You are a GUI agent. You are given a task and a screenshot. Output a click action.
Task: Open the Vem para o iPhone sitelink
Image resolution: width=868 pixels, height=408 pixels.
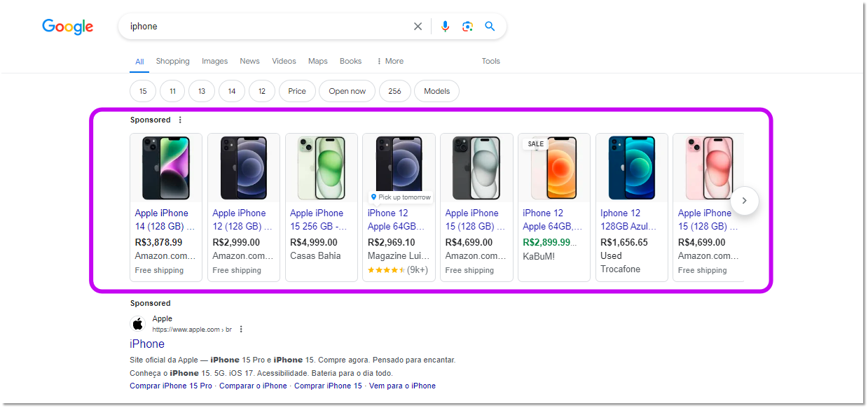click(402, 386)
